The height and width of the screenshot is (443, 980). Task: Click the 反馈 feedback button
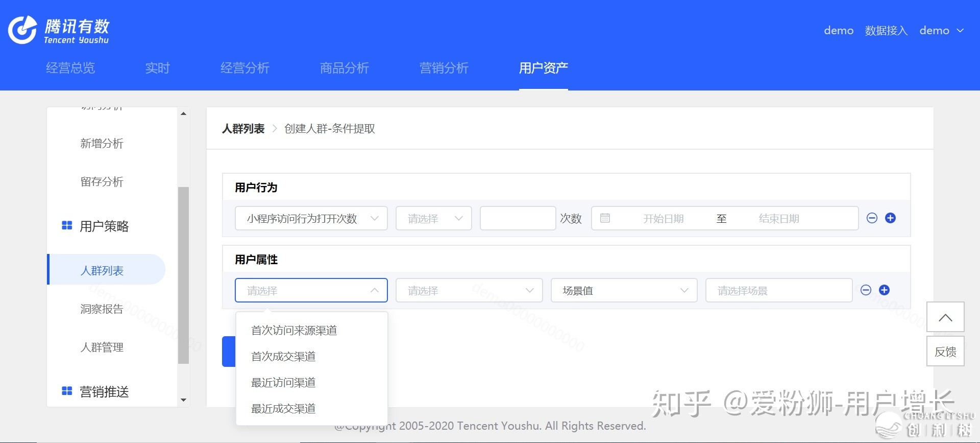pyautogui.click(x=945, y=352)
